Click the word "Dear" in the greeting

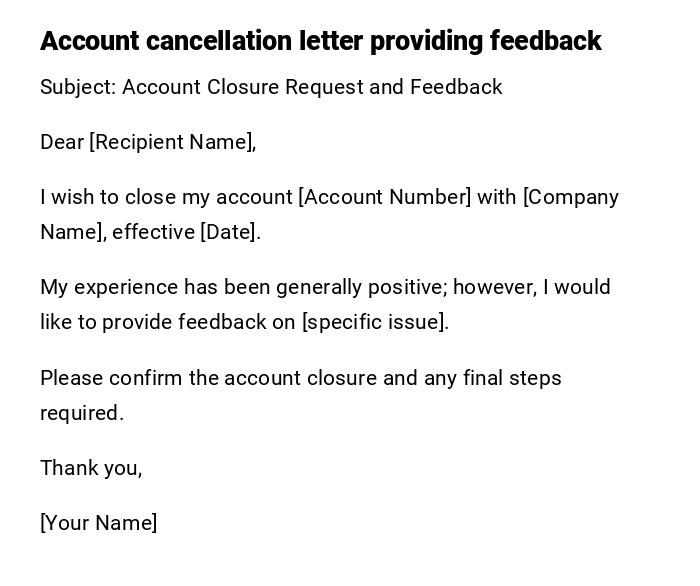[62, 142]
